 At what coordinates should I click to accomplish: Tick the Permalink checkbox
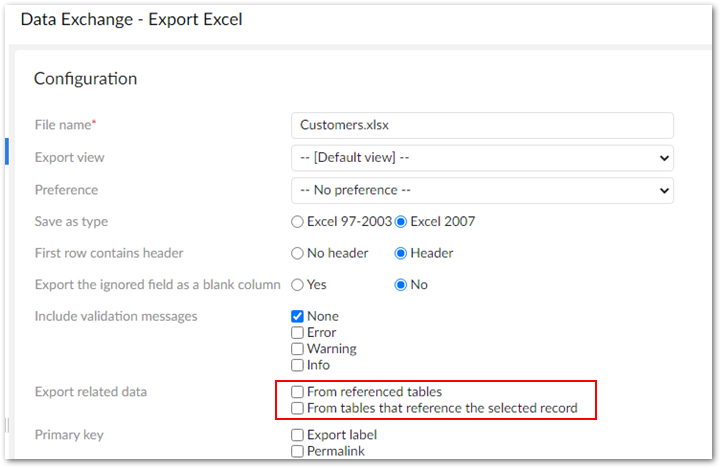297,451
